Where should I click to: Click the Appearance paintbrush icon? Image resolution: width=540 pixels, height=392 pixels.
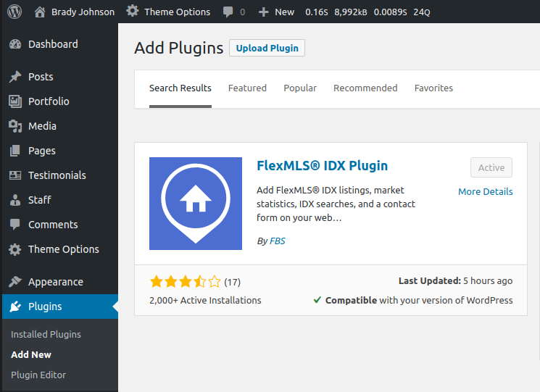coord(15,282)
